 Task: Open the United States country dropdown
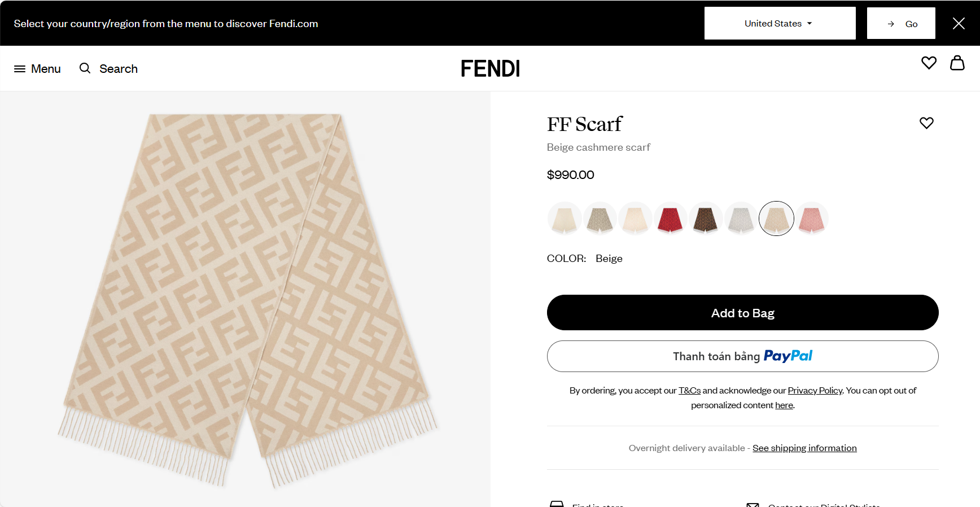780,24
